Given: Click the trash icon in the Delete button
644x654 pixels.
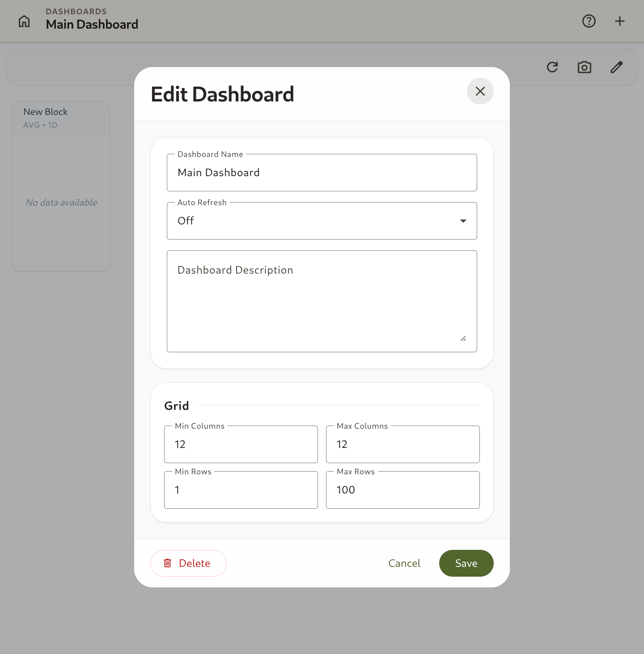Looking at the screenshot, I should pyautogui.click(x=168, y=563).
